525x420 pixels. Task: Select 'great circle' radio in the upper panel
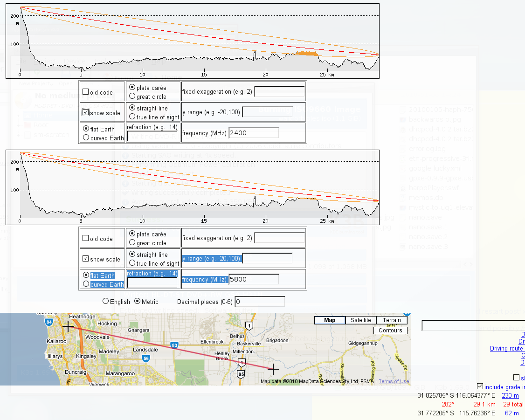[x=132, y=96]
